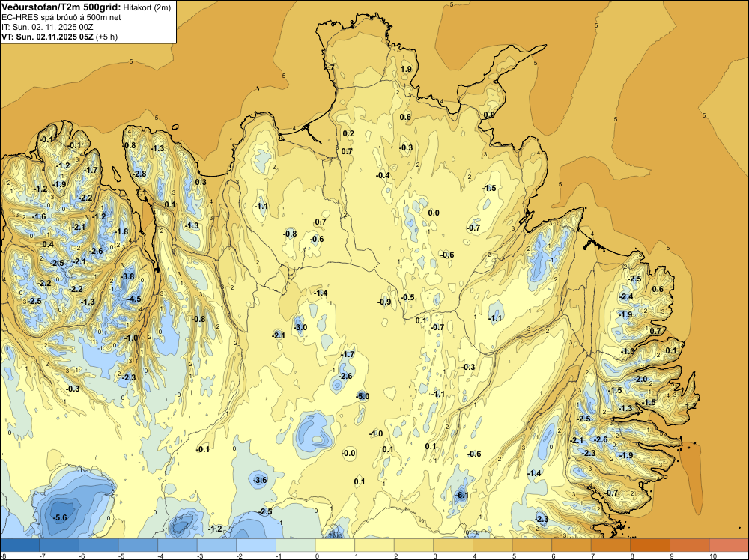This screenshot has width=749, height=560.
Task: Click the color bar segment between -6 and -5
Action: (x=98, y=545)
